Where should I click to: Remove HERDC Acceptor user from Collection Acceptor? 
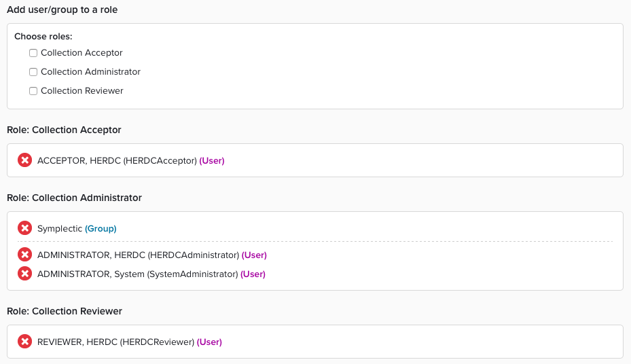(x=24, y=160)
